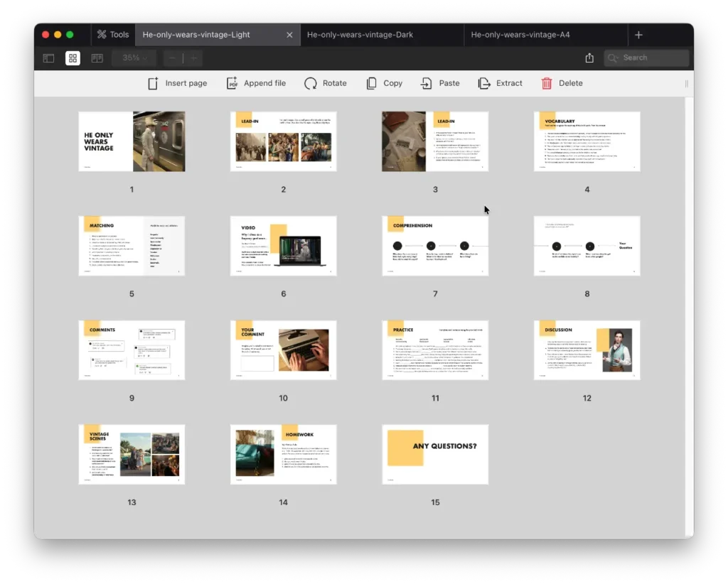
Task: Click the Copy button
Action: [384, 83]
